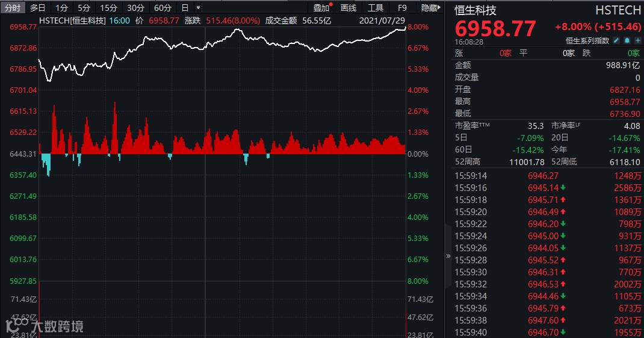The width and height of the screenshot is (644, 338).
Task: Click the plus add-to-watchlist icon
Action: (x=638, y=40)
